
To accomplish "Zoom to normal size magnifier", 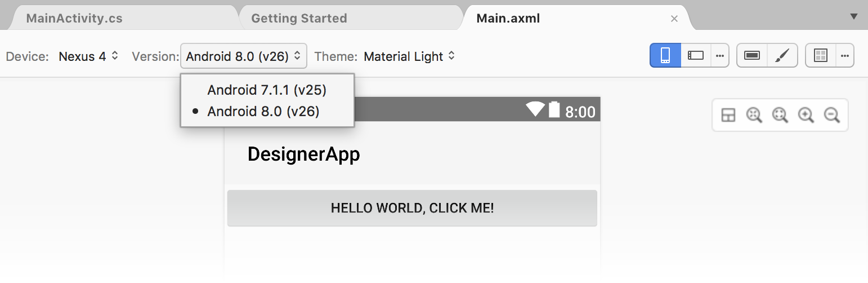I will click(x=754, y=116).
